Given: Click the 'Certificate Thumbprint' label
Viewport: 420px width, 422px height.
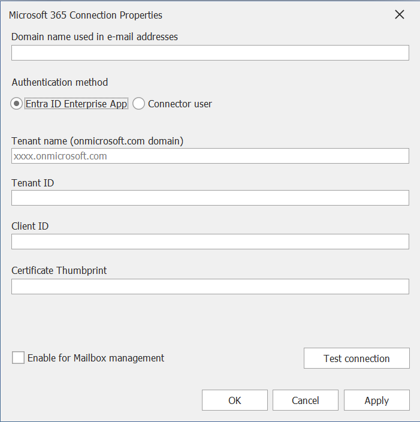Looking at the screenshot, I should pyautogui.click(x=59, y=270).
